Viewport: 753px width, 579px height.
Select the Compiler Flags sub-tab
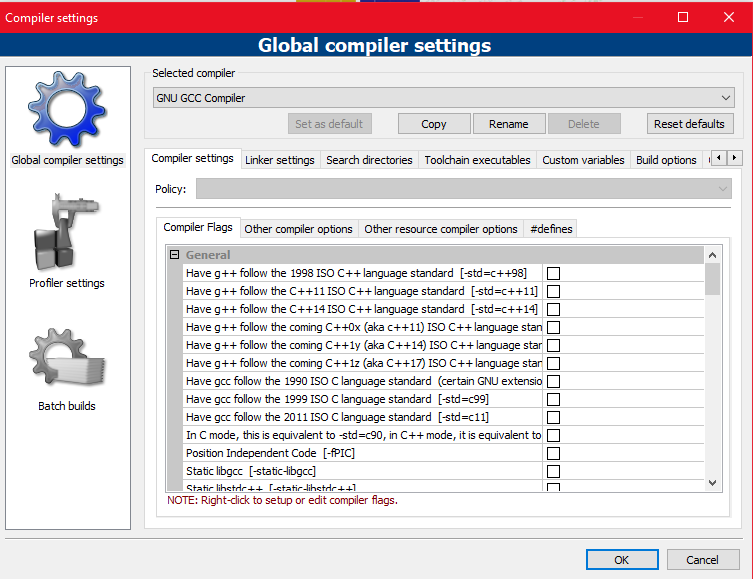tap(198, 227)
